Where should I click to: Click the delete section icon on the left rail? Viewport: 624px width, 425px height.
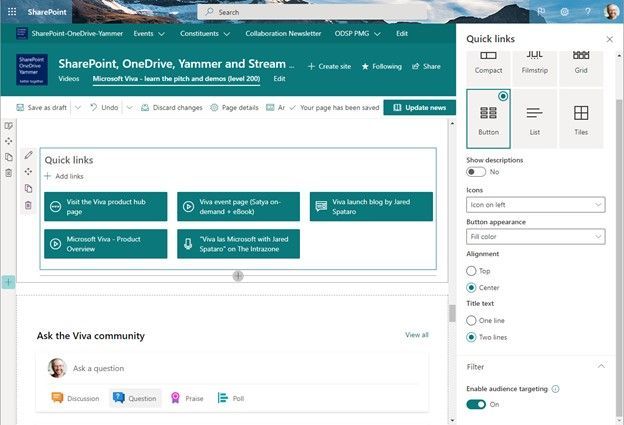click(x=8, y=173)
